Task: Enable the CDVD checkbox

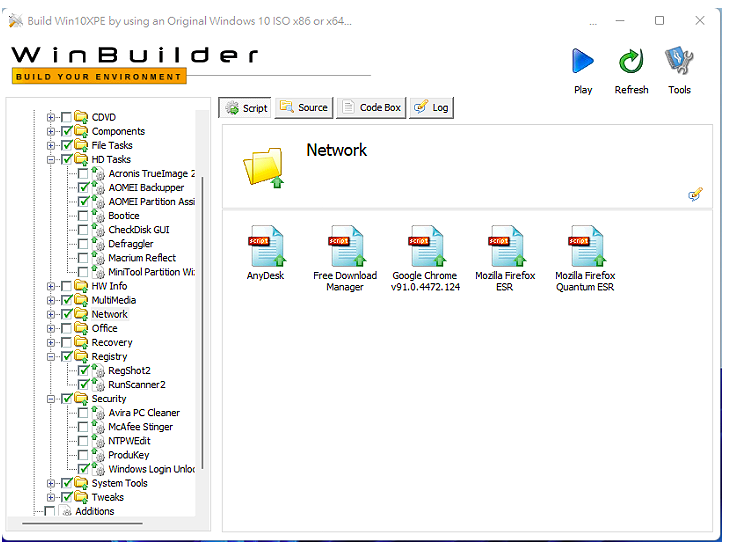Action: 66,117
